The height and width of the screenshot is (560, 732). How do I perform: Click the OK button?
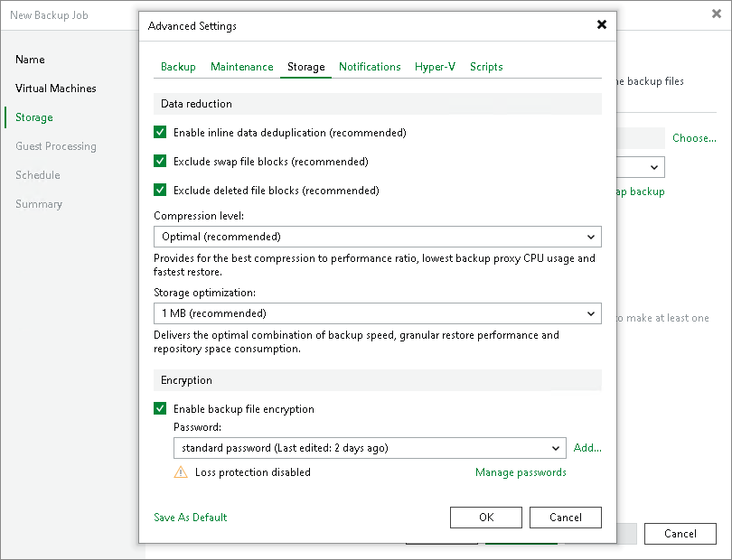pyautogui.click(x=486, y=518)
